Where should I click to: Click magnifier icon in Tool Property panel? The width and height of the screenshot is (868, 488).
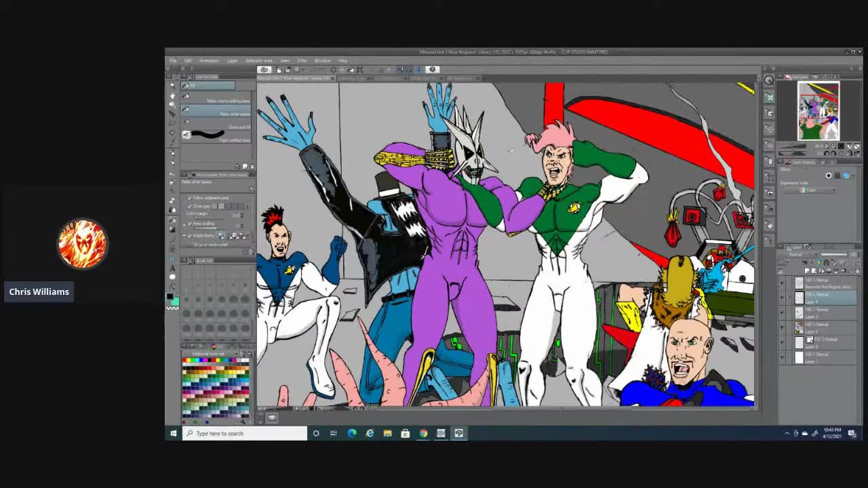pos(252,189)
